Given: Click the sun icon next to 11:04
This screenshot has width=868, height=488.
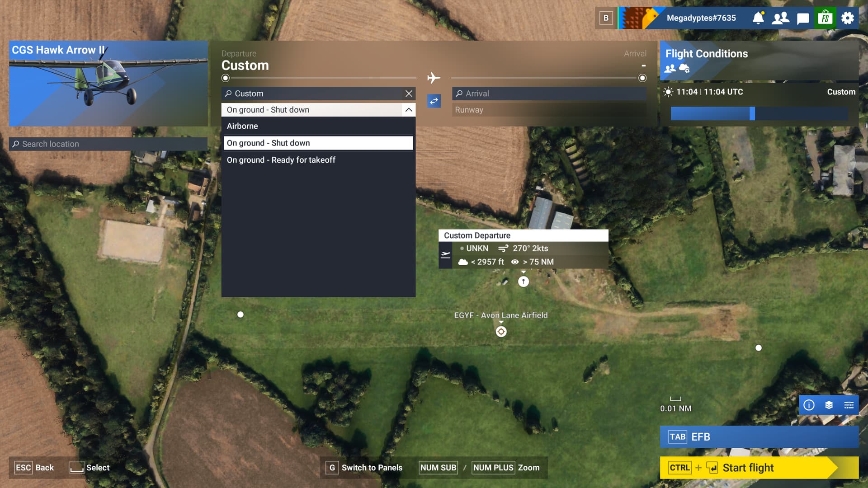Looking at the screenshot, I should (668, 92).
